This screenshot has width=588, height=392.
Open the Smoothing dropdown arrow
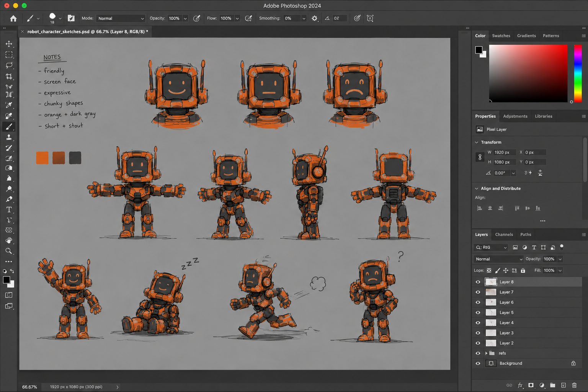click(304, 18)
